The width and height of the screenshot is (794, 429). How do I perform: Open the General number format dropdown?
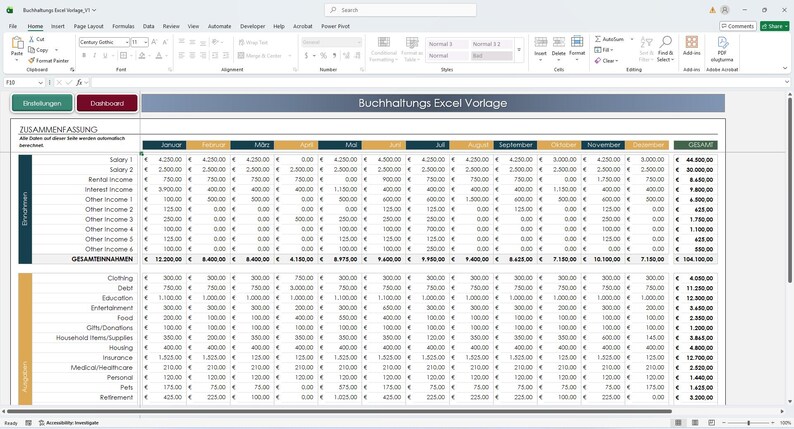tap(359, 42)
